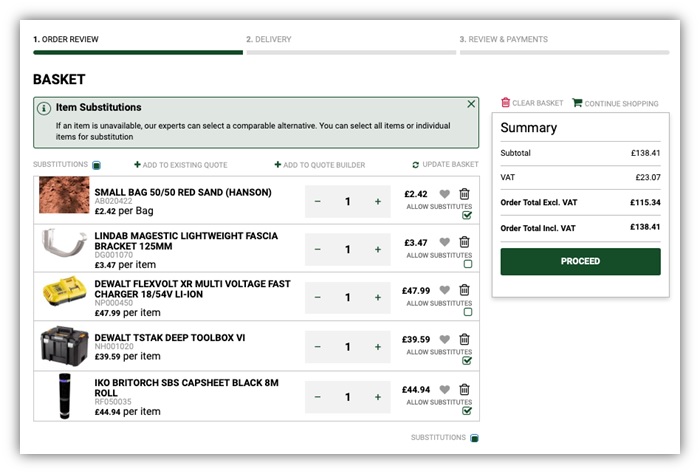Image resolution: width=700 pixels, height=474 pixels.
Task: Uncheck Allow Substitutes for IKO Britorch roll
Action: (467, 411)
